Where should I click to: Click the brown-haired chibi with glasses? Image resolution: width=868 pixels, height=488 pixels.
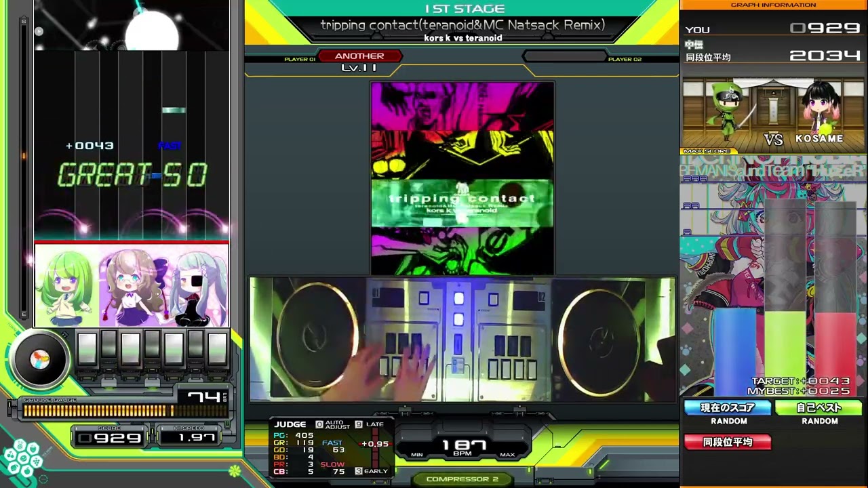pyautogui.click(x=133, y=286)
